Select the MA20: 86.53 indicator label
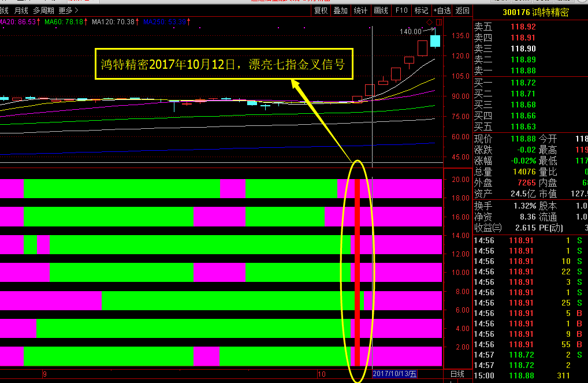 (20, 22)
